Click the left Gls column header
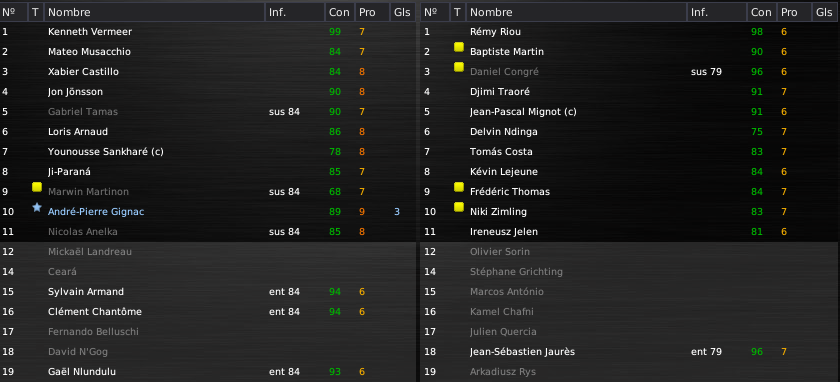The width and height of the screenshot is (840, 382). click(x=402, y=12)
